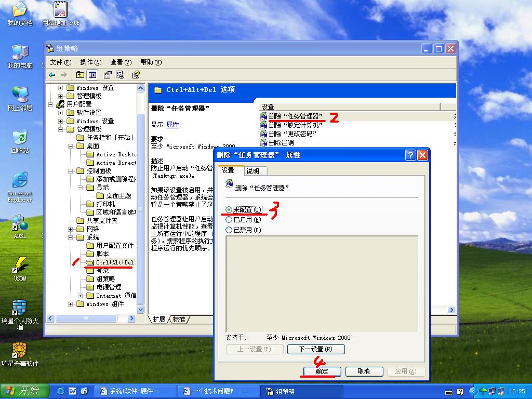
Task: Select the 共享文件夹 tree folder
Action: (x=97, y=220)
